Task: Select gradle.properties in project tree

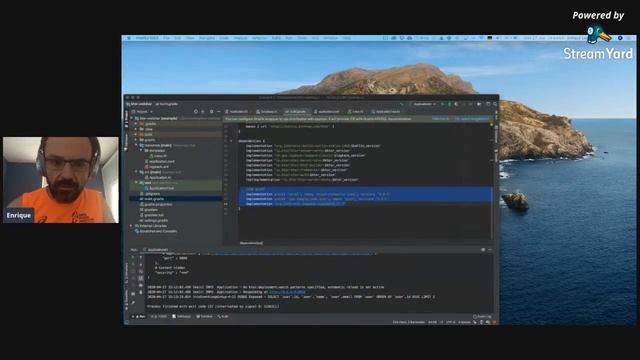Action: click(156, 204)
